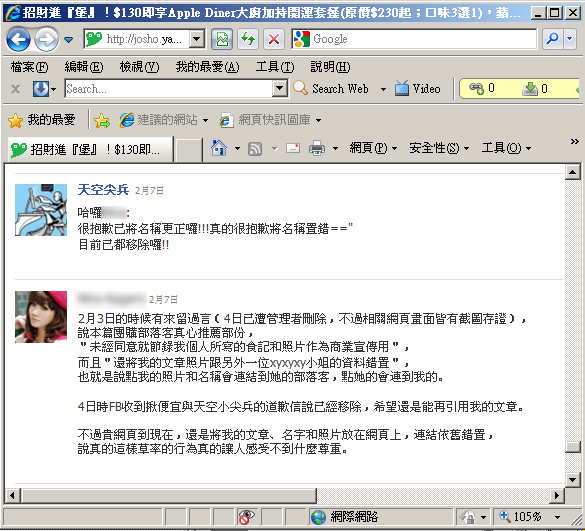
Task: Open the 檢視(V) menu
Action: (139, 67)
